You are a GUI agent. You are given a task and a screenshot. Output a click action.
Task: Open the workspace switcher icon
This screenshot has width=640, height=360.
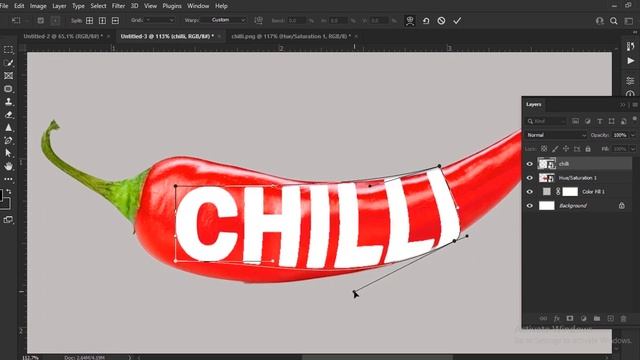[x=629, y=21]
